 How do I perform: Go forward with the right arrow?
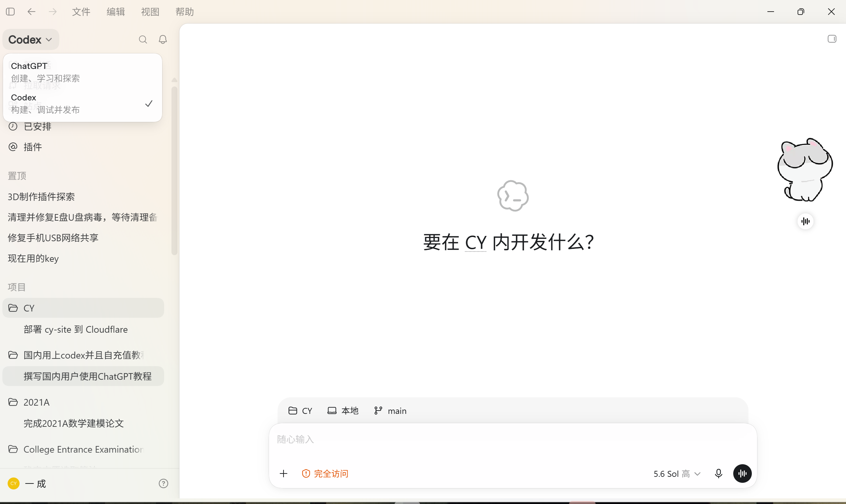[53, 12]
